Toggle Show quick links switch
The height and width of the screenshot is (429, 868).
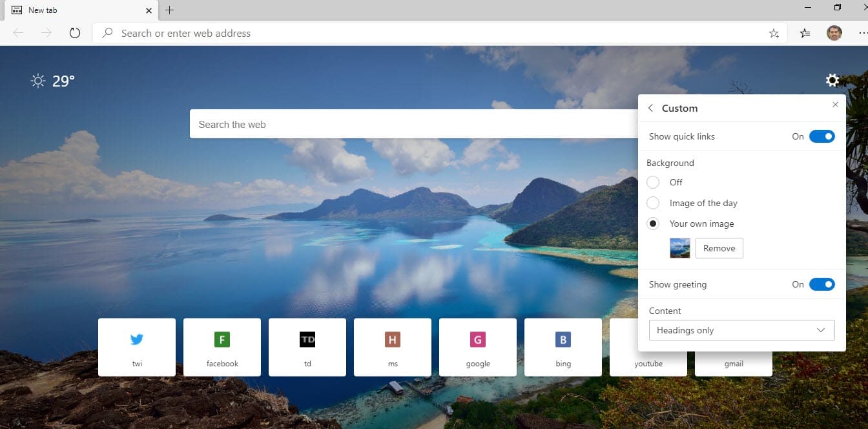coord(821,136)
